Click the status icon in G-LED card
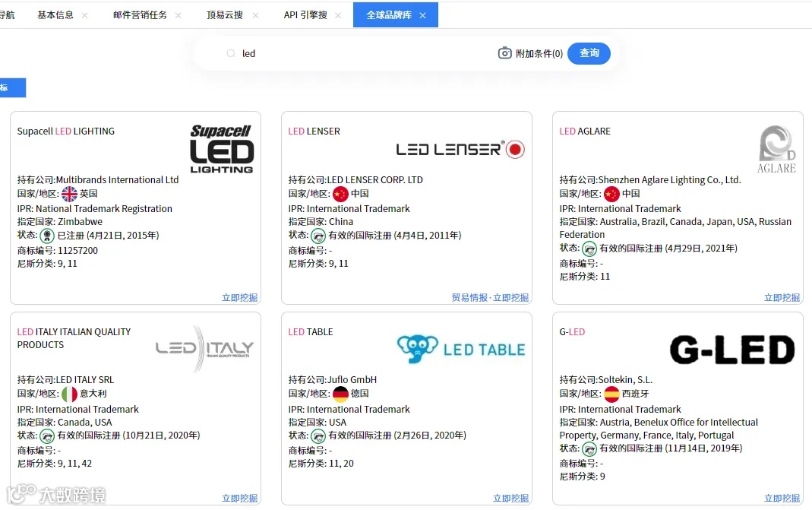This screenshot has width=812, height=510. click(x=589, y=449)
